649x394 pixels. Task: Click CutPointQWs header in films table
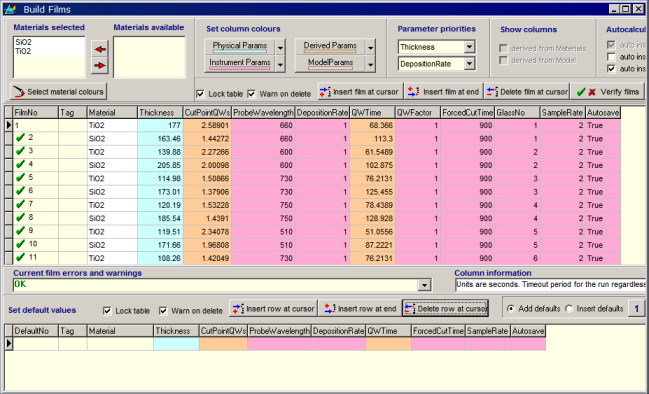point(207,113)
